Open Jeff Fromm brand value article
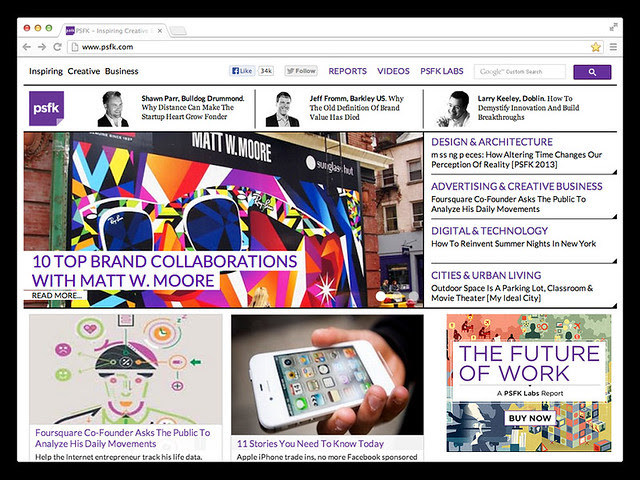Viewport: 640px width, 480px height. [x=356, y=108]
